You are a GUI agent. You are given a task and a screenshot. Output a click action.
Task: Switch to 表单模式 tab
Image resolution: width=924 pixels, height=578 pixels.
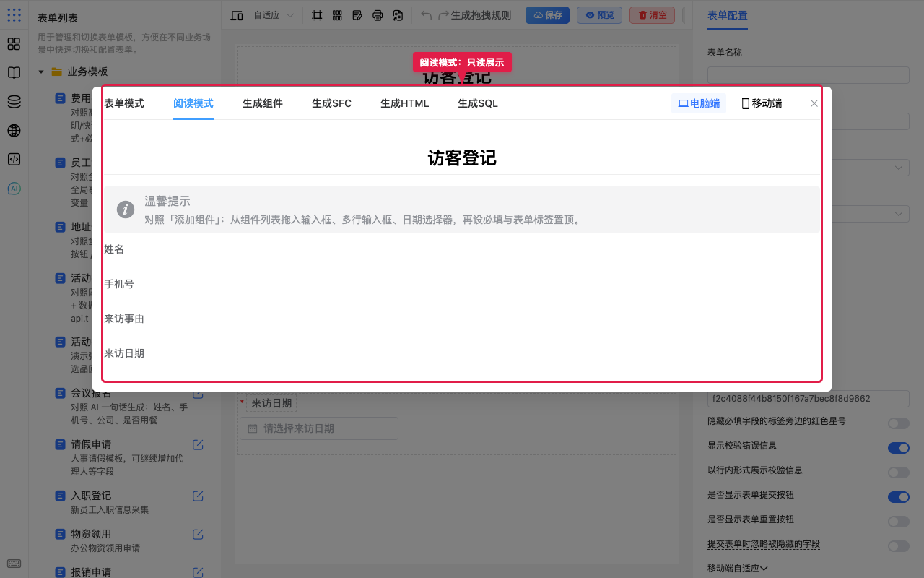pos(124,103)
